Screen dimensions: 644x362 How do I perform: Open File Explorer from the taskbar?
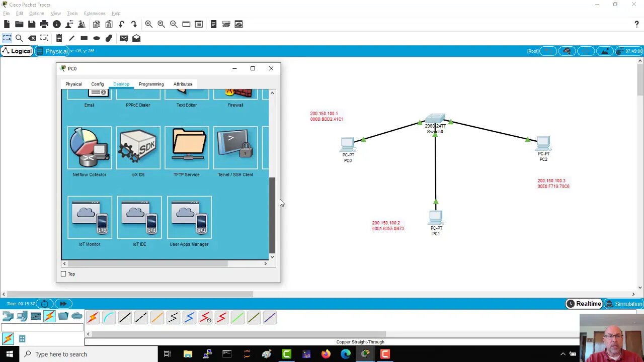[x=188, y=354]
